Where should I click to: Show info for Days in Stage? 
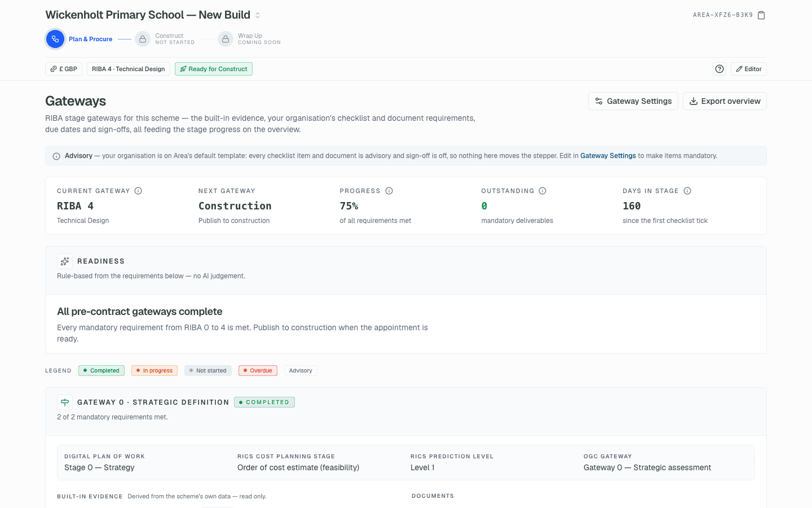point(687,191)
